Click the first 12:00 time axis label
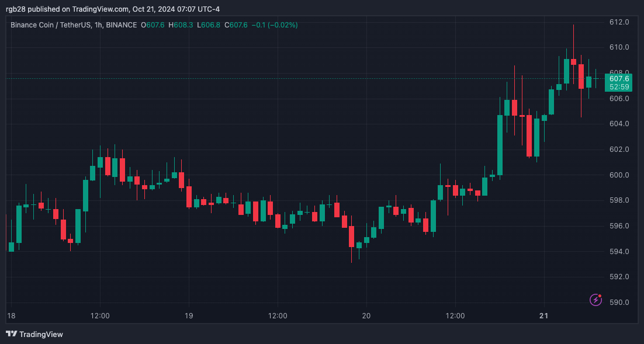 (x=99, y=315)
